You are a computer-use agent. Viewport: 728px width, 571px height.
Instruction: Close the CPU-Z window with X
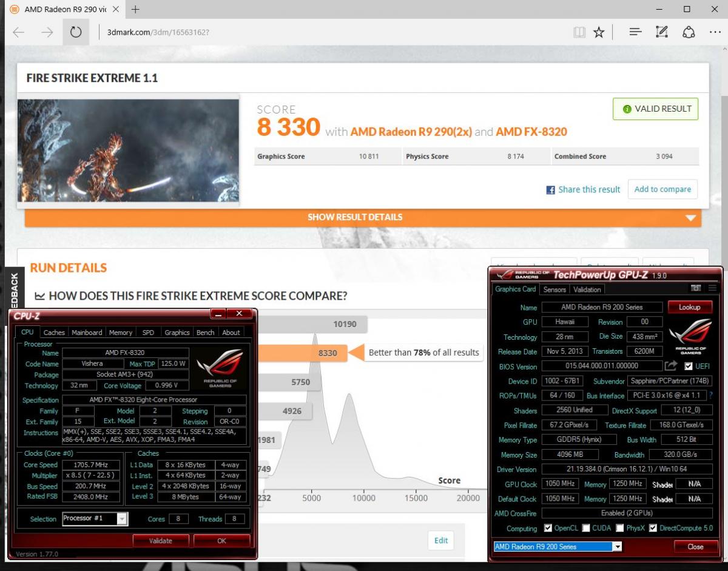(x=239, y=314)
